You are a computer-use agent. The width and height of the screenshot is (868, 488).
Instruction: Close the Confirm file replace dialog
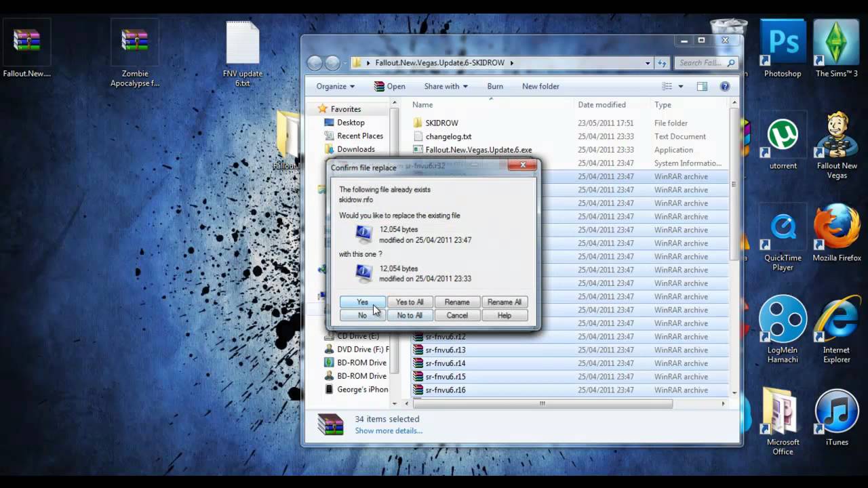click(x=522, y=165)
